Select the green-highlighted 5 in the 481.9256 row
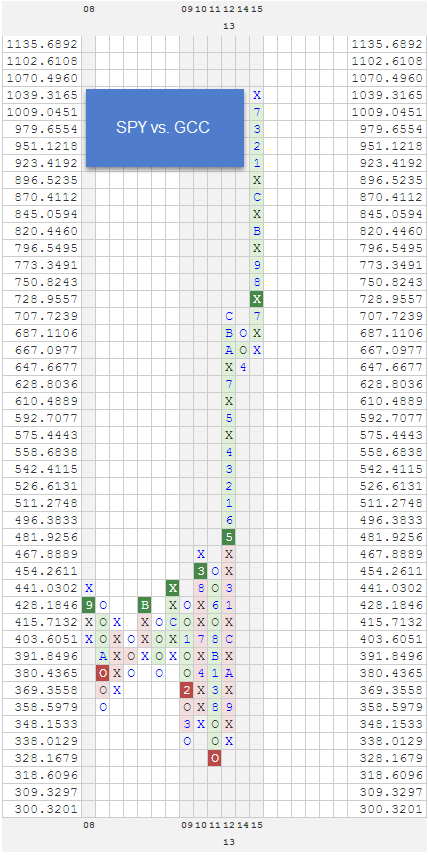This screenshot has height=855, width=428. tap(229, 537)
